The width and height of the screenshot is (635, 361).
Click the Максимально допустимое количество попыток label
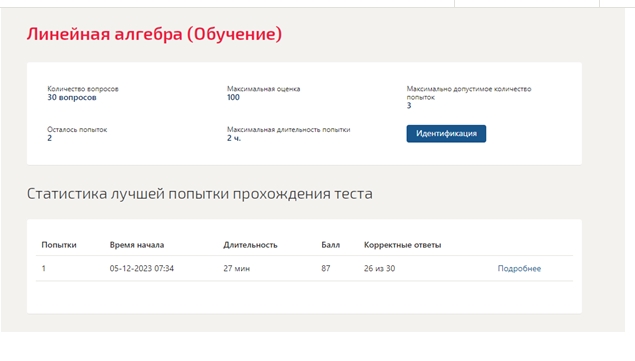click(x=469, y=93)
